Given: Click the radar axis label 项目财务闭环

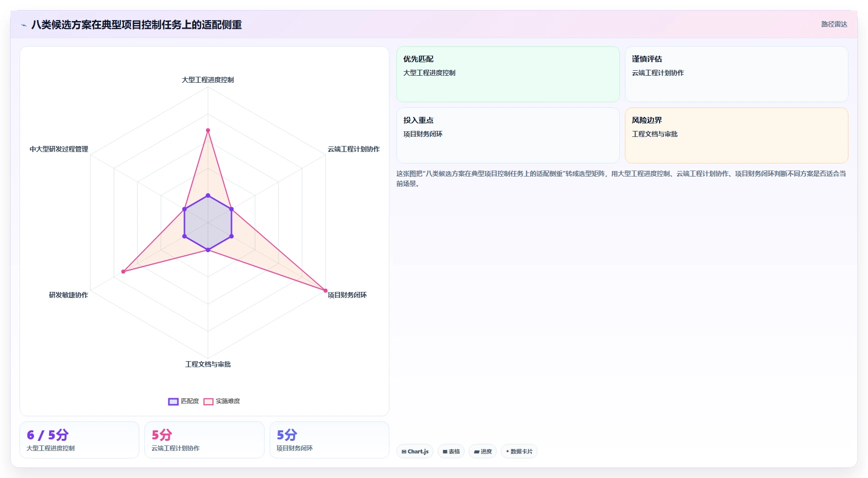Looking at the screenshot, I should click(x=347, y=295).
